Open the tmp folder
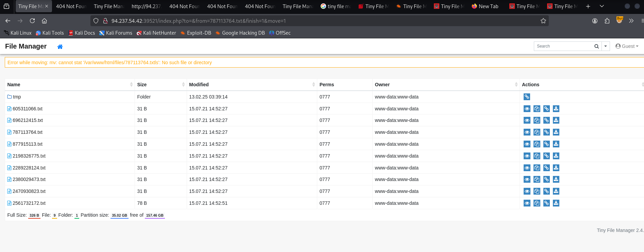Viewport: 644px width, 252px height. (17, 97)
